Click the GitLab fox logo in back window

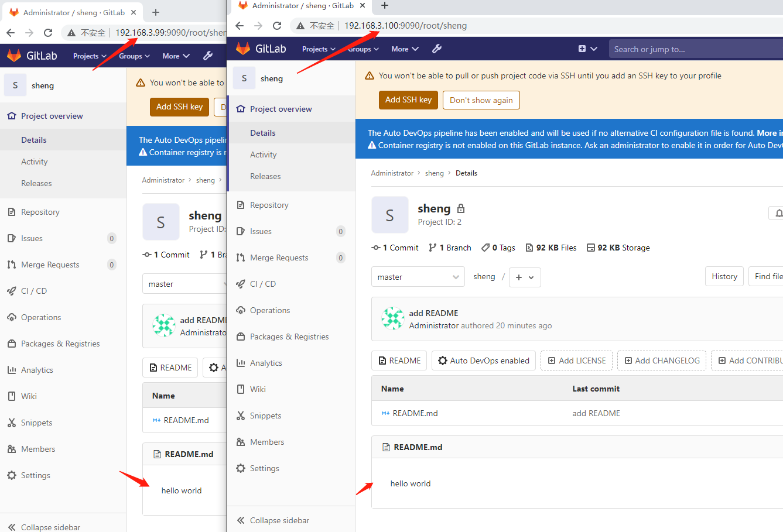coord(14,56)
